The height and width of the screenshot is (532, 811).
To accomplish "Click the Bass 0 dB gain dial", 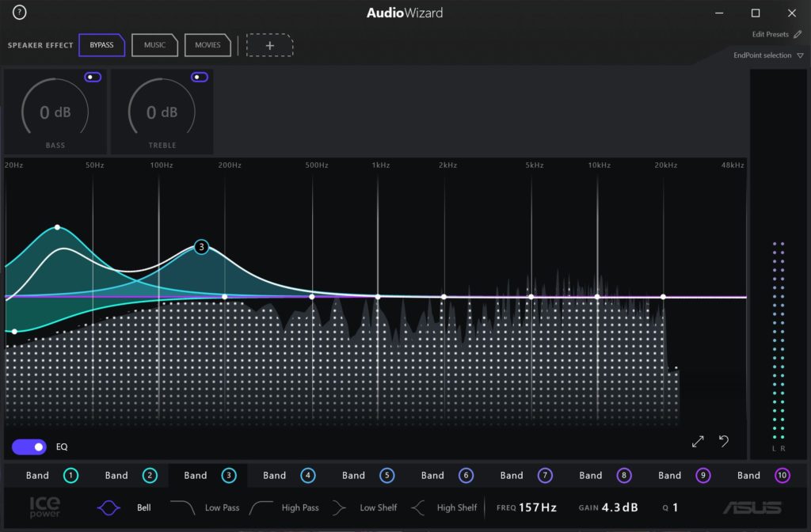I will [55, 112].
